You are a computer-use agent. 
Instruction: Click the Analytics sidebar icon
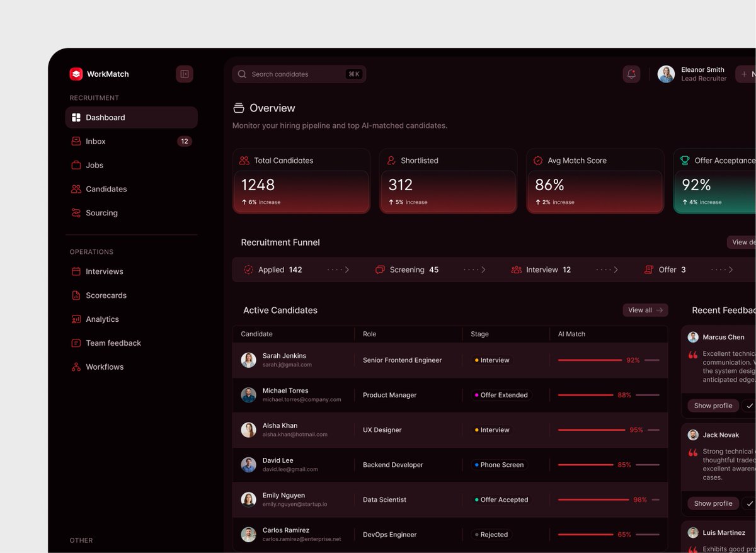tap(76, 319)
